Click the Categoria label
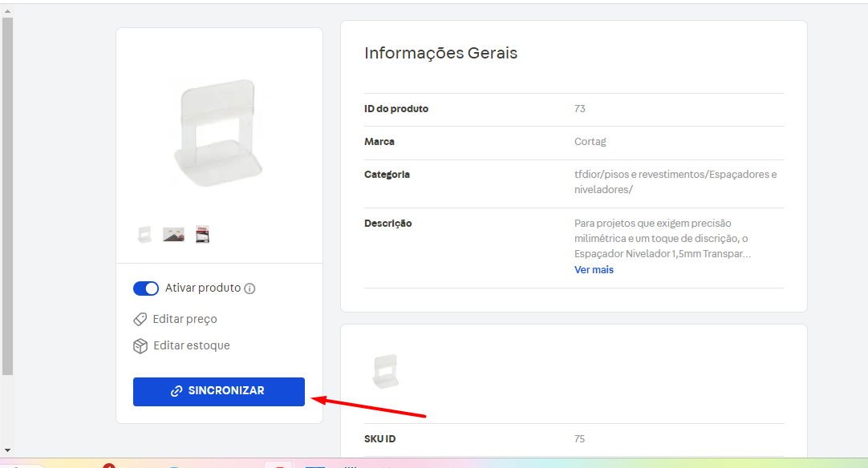This screenshot has height=468, width=868. click(x=387, y=175)
